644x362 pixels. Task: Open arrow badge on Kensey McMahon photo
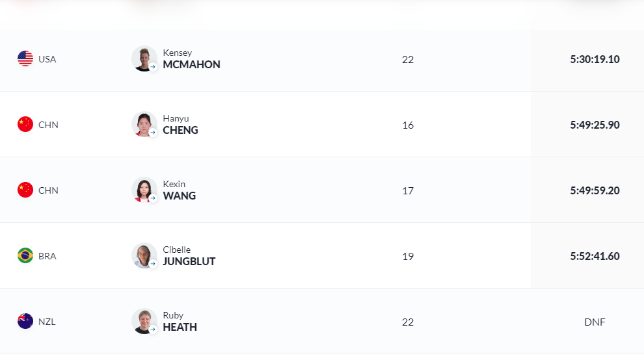click(153, 67)
